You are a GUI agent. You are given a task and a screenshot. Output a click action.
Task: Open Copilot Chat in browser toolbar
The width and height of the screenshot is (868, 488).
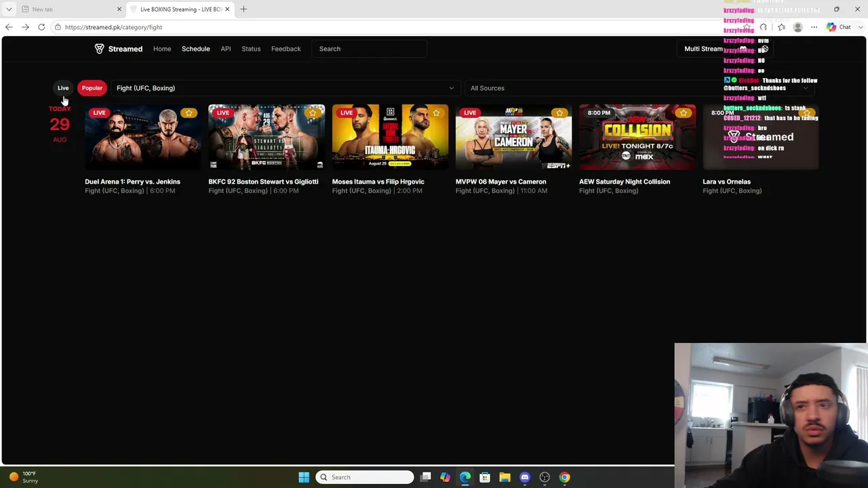[x=839, y=27]
